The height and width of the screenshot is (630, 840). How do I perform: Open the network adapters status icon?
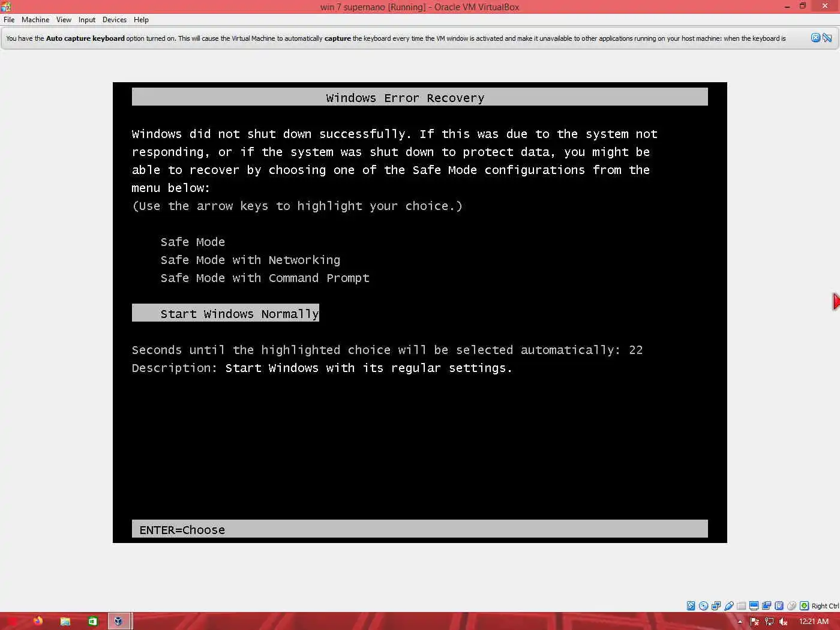pos(716,605)
